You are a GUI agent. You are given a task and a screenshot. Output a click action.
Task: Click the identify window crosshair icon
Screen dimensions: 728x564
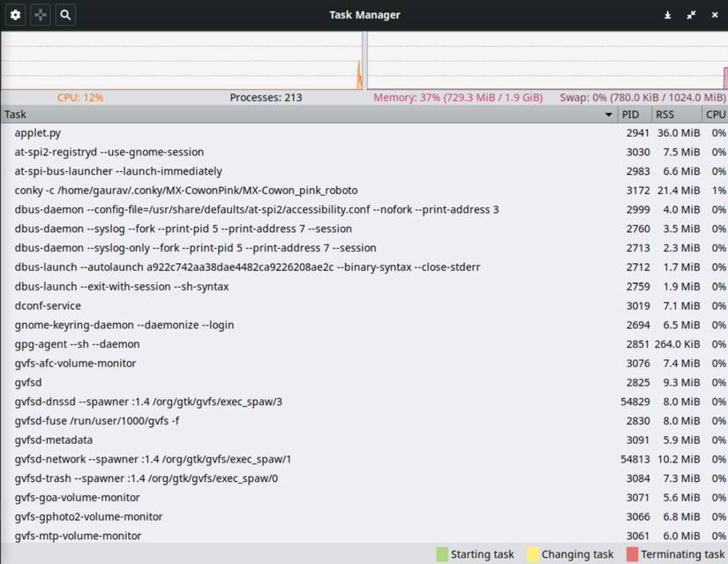41,15
